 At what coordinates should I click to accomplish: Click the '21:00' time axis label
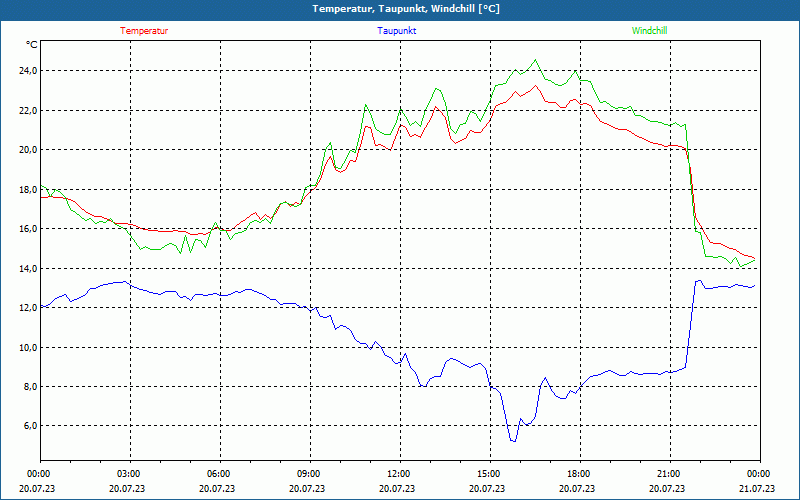pos(669,474)
